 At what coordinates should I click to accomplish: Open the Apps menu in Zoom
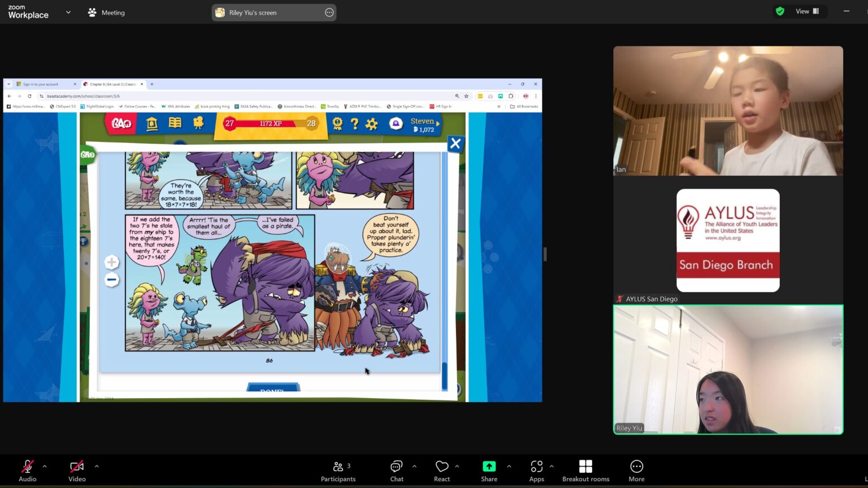tap(536, 470)
